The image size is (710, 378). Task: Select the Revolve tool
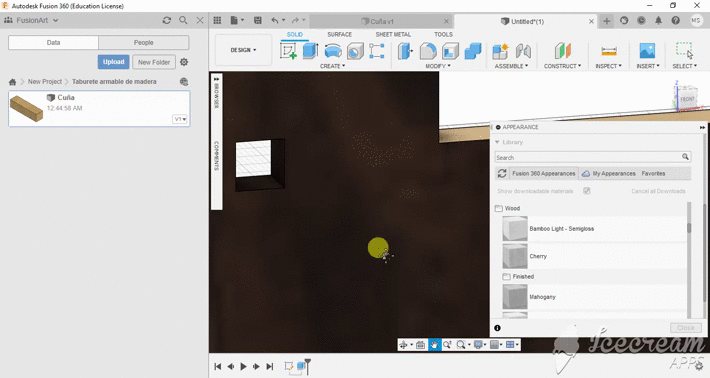coord(333,51)
